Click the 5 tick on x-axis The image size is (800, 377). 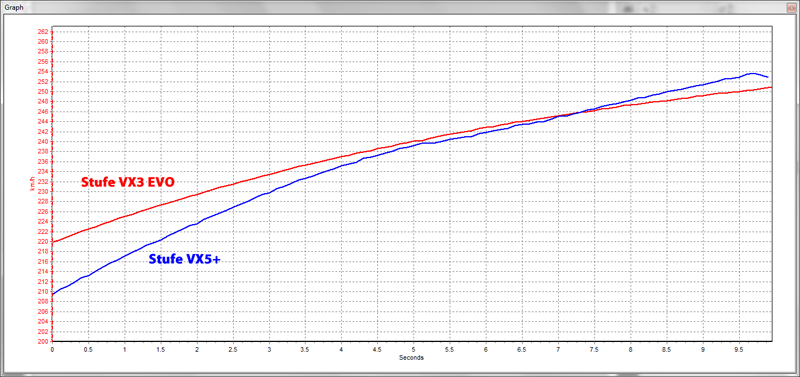(413, 350)
